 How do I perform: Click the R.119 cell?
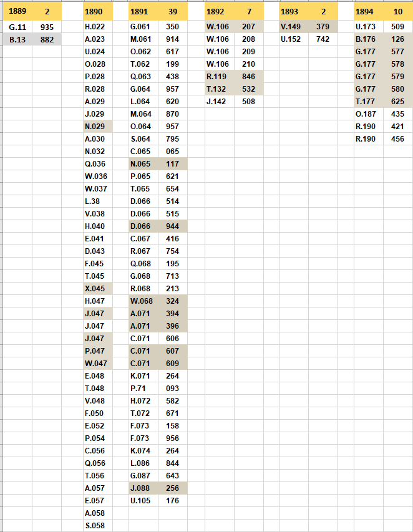[x=220, y=77]
